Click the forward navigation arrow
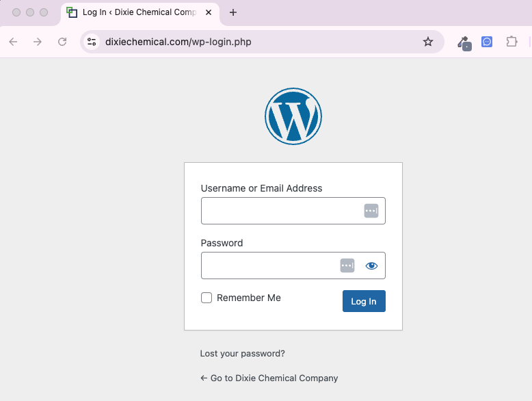The height and width of the screenshot is (401, 532). pyautogui.click(x=38, y=42)
